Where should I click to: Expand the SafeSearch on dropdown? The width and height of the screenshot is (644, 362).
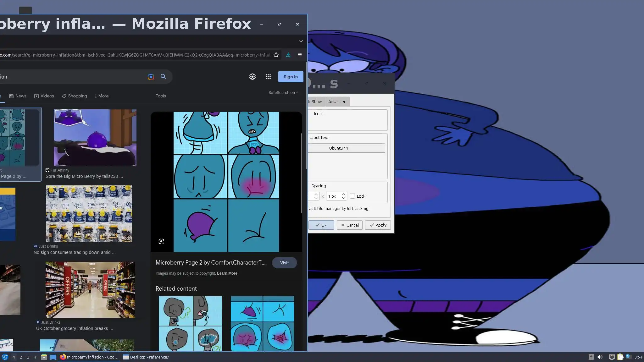point(283,92)
